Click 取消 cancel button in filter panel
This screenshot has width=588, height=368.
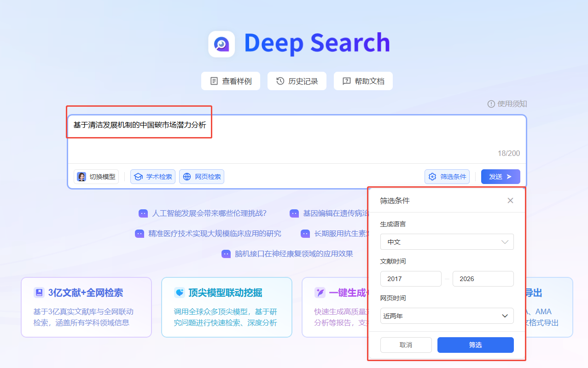tap(406, 345)
